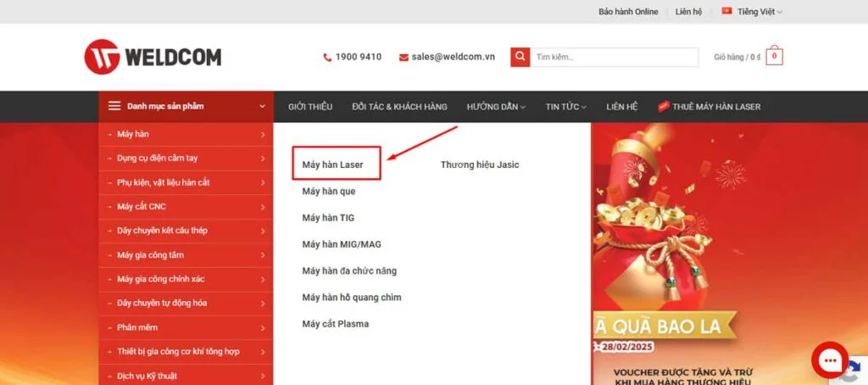Expand the Máy cắt CNC category arrow
The height and width of the screenshot is (385, 868).
coord(263,207)
